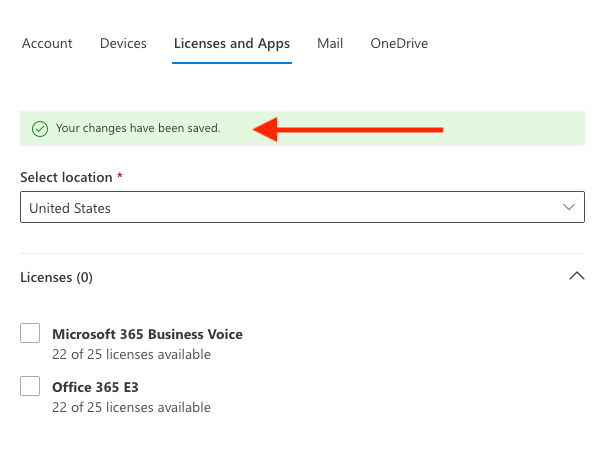Enable the Office 365 E3 license checkbox
Screen dimensions: 602x471
pyautogui.click(x=30, y=386)
